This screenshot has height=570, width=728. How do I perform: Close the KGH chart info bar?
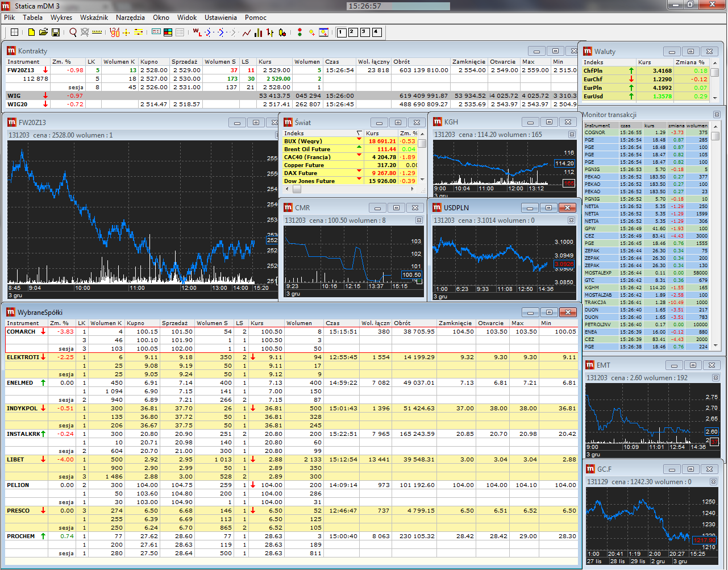point(572,135)
